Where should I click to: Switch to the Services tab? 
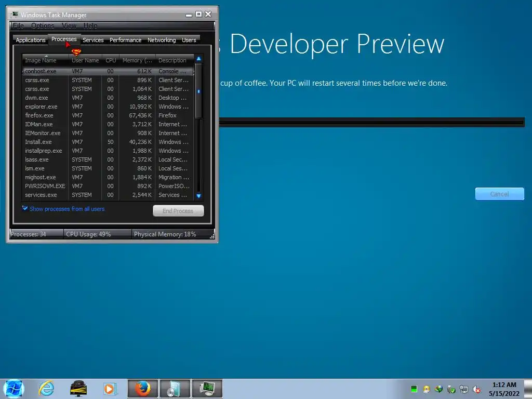tap(93, 40)
